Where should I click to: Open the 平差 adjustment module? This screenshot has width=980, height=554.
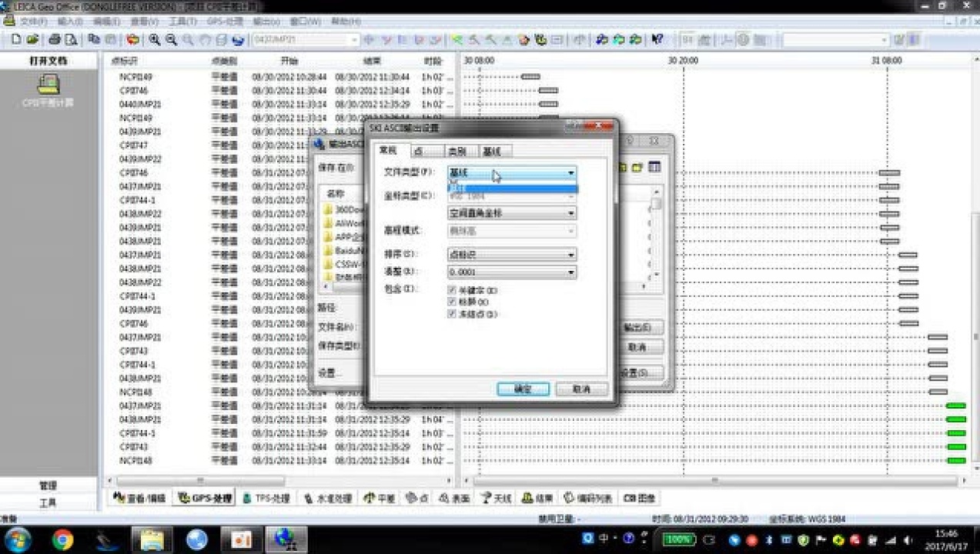(x=380, y=498)
